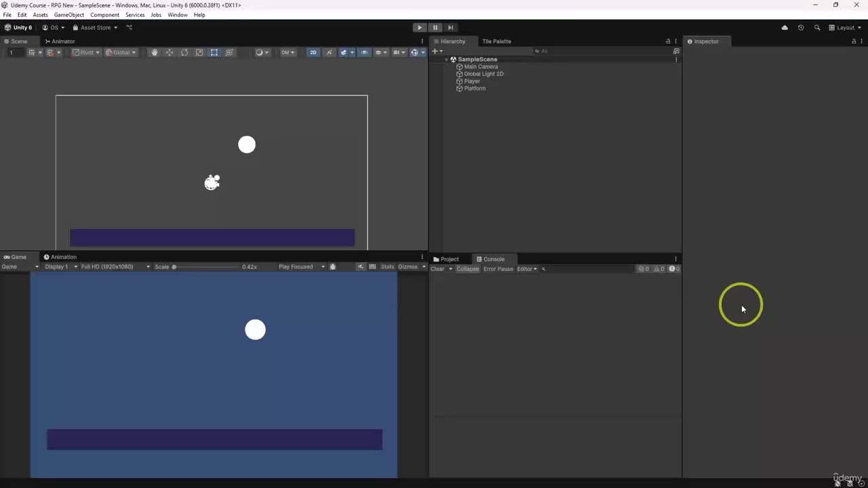Select the Rect tool
This screenshot has width=868, height=488.
tap(214, 52)
